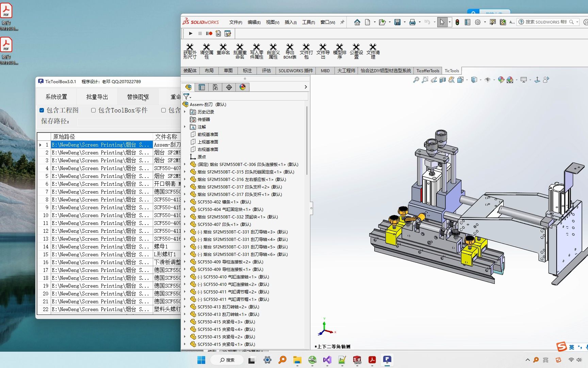The height and width of the screenshot is (368, 588).
Task: Open dropdown arrow beside New document
Action: [375, 22]
